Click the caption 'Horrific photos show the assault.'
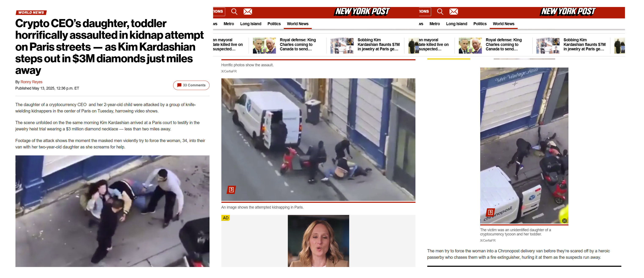644x278 pixels. click(x=247, y=65)
